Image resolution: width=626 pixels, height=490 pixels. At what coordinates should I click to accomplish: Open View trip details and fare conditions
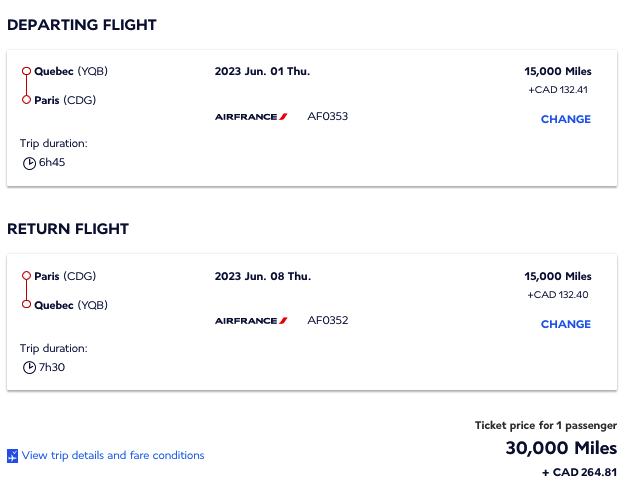(113, 456)
